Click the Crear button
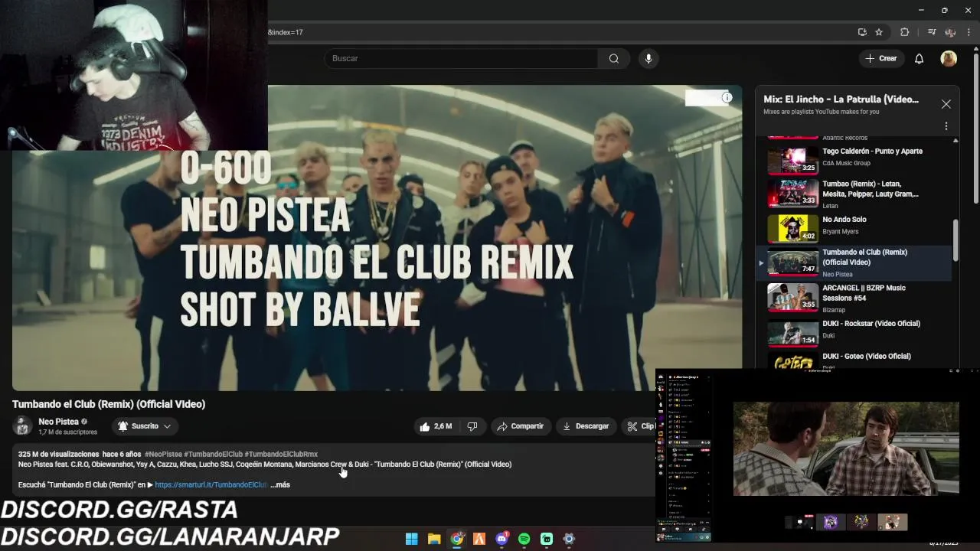 (x=880, y=58)
